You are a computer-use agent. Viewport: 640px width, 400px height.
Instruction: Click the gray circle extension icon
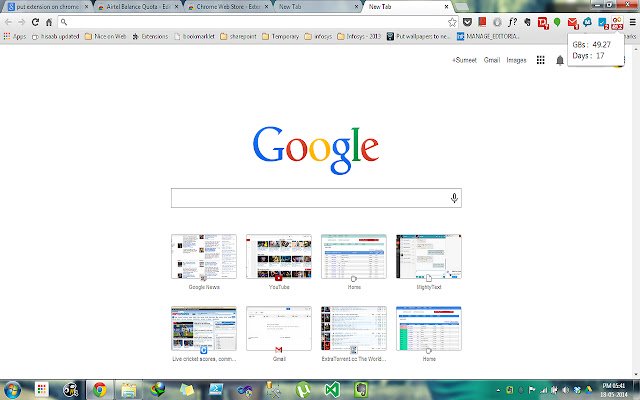(497, 22)
